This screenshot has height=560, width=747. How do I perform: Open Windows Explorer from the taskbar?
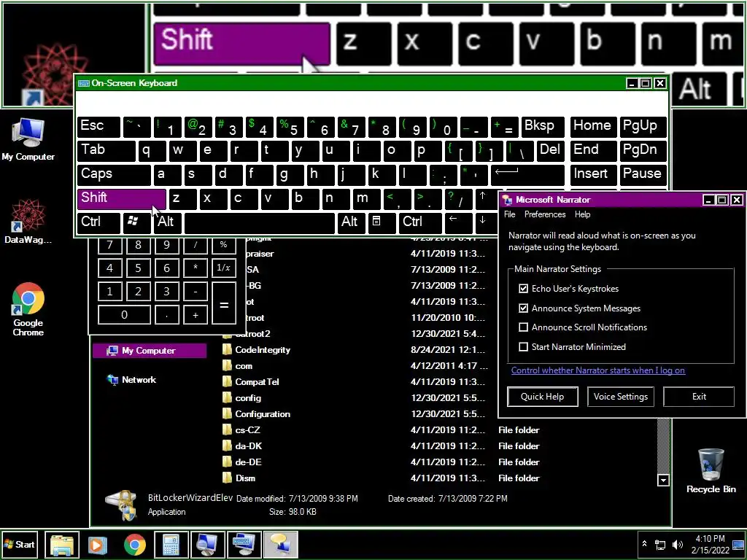click(x=62, y=544)
